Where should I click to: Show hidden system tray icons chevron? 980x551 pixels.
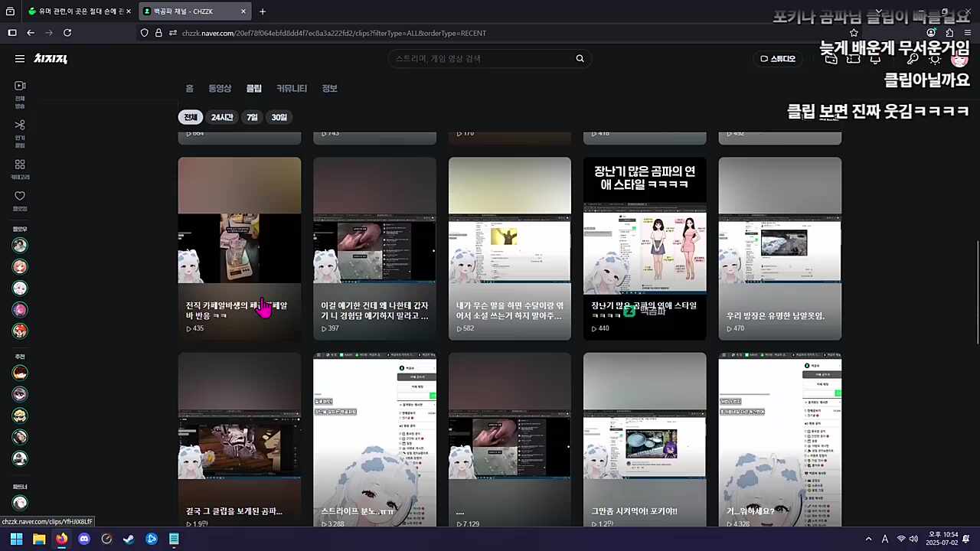pyautogui.click(x=868, y=539)
